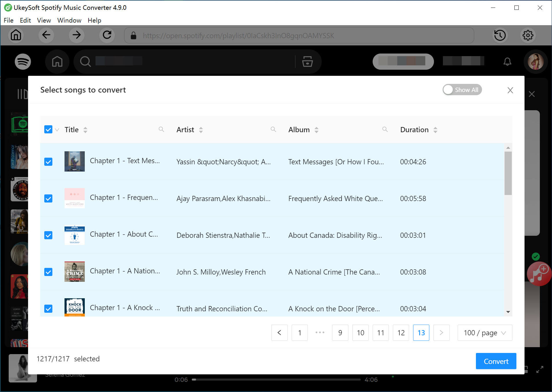Click duration 00:05:58 cell
Image resolution: width=552 pixels, height=392 pixels.
coord(413,198)
